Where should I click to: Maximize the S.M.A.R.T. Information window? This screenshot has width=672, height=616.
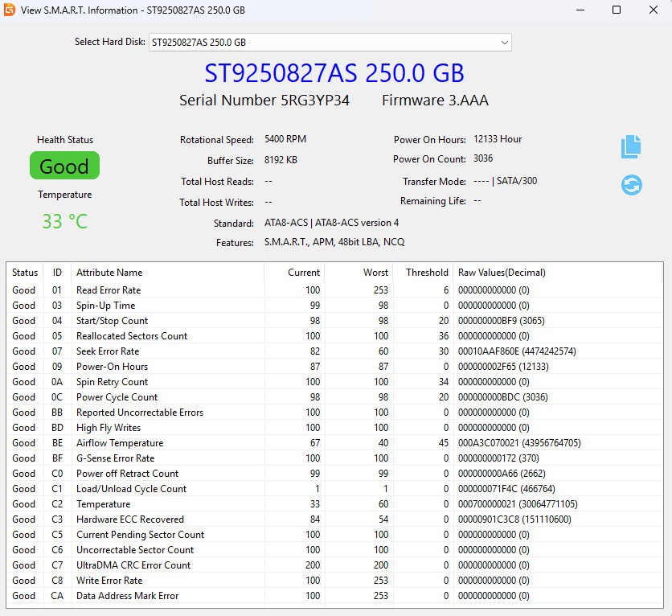pyautogui.click(x=617, y=10)
